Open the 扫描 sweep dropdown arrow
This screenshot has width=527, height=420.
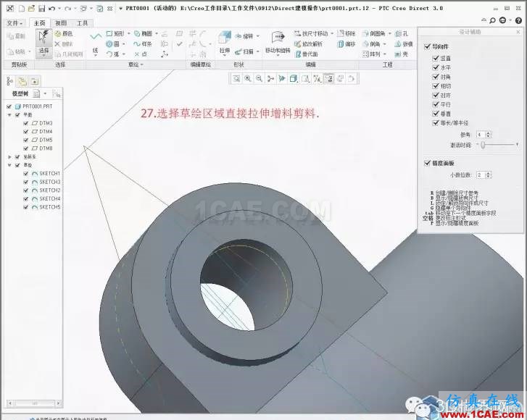pos(258,51)
